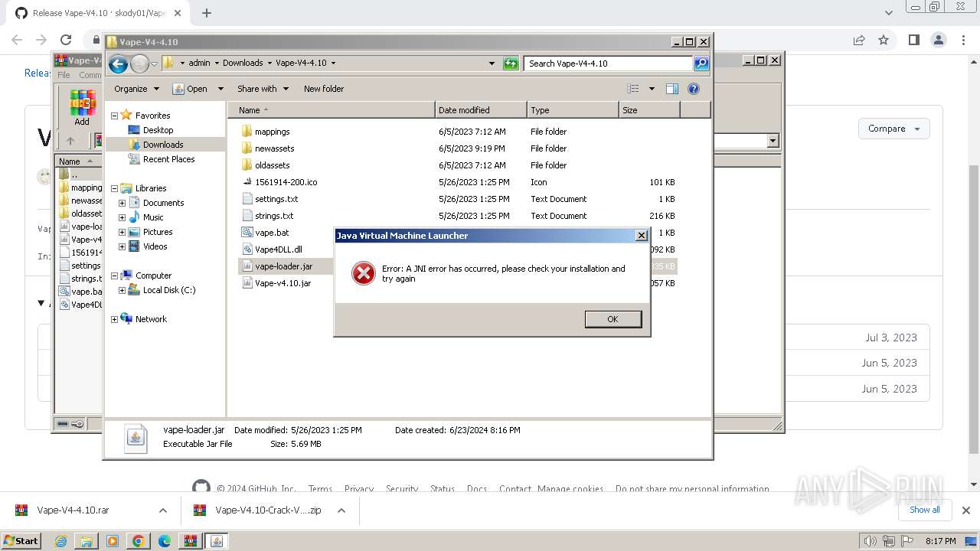
Task: Click Chrome share page icon
Action: tap(859, 40)
